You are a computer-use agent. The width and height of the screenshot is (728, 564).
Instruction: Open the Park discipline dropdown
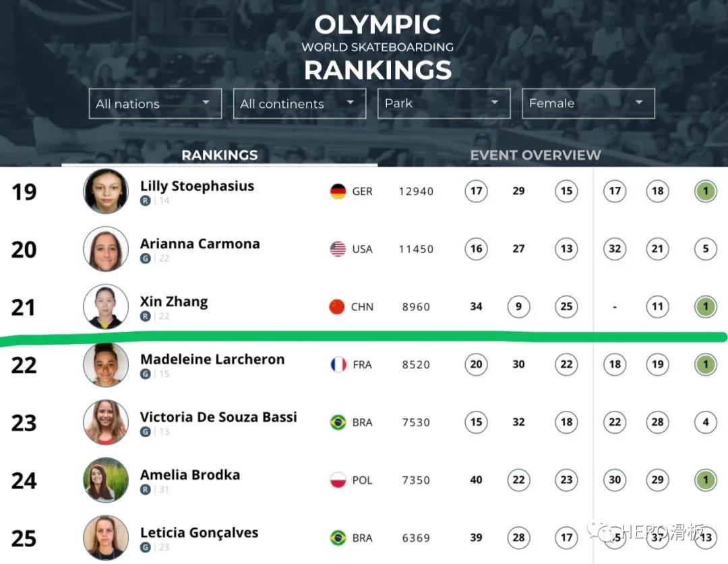(444, 103)
